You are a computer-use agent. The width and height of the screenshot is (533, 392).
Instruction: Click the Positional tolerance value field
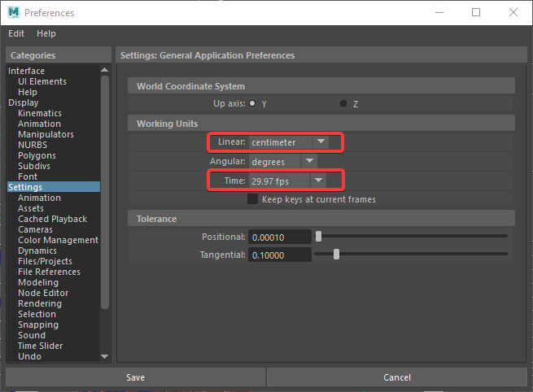tap(280, 237)
